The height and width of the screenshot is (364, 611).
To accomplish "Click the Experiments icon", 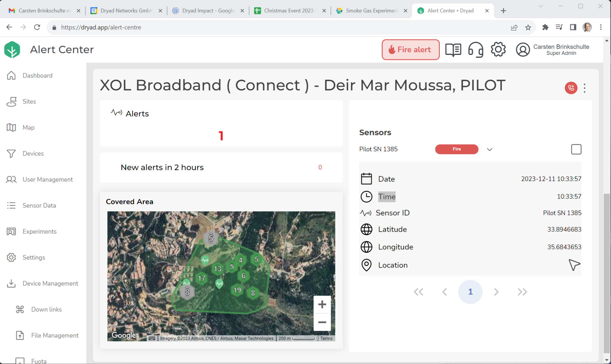I will [11, 231].
